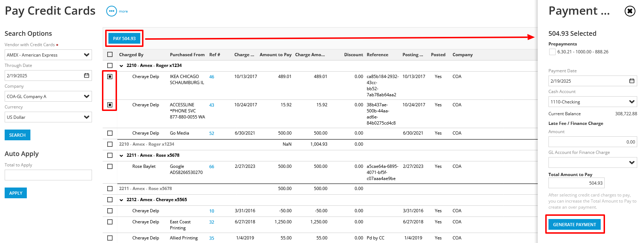Check the Go Media charge checkbox
This screenshot has width=644, height=243.
tap(110, 133)
